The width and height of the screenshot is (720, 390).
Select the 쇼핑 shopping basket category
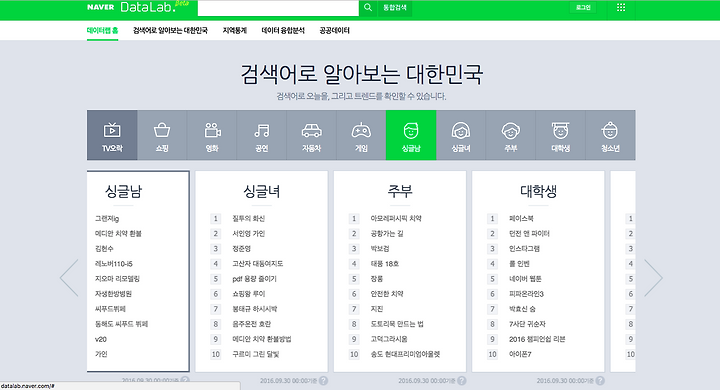162,135
